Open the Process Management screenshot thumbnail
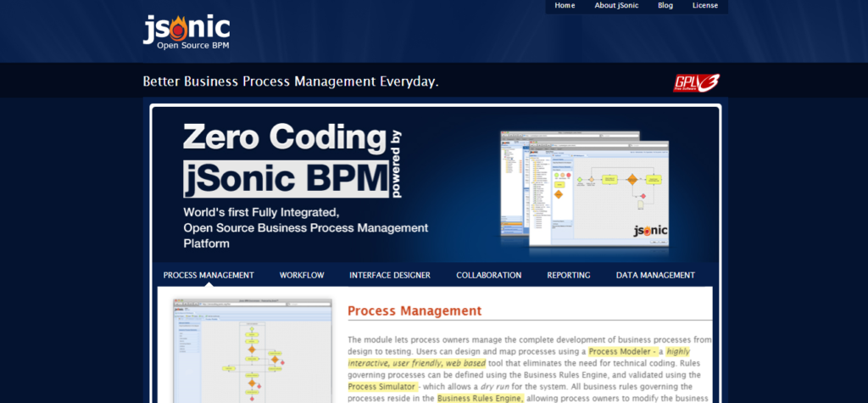868x403 pixels. [253, 351]
